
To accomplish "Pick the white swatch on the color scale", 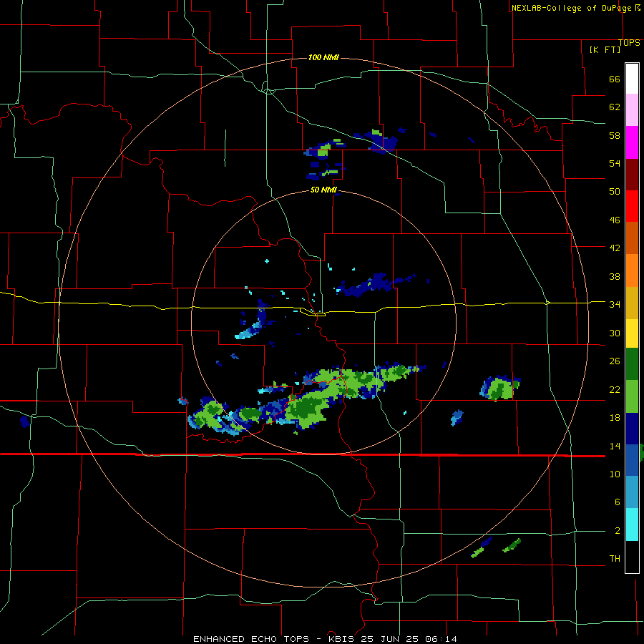I will point(632,79).
